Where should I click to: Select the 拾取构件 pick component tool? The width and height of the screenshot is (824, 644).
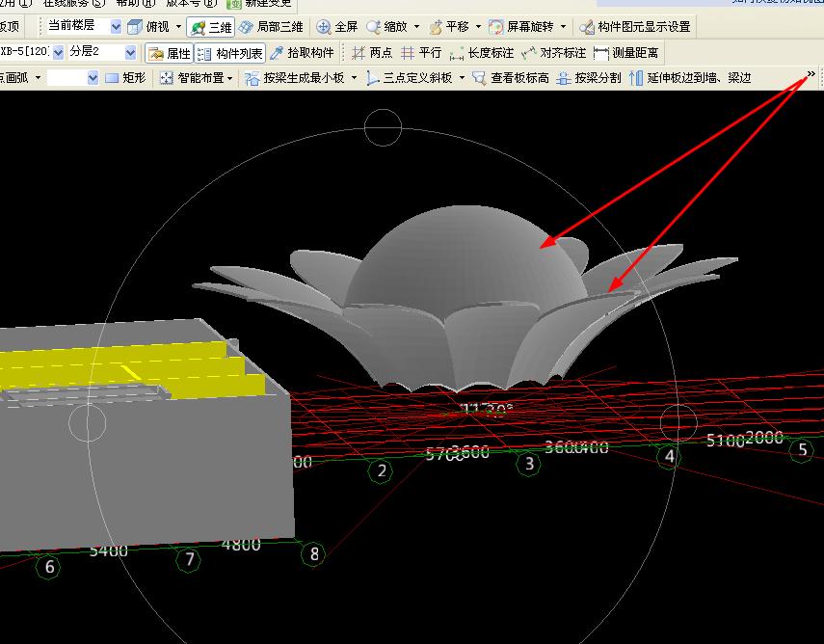tap(303, 53)
